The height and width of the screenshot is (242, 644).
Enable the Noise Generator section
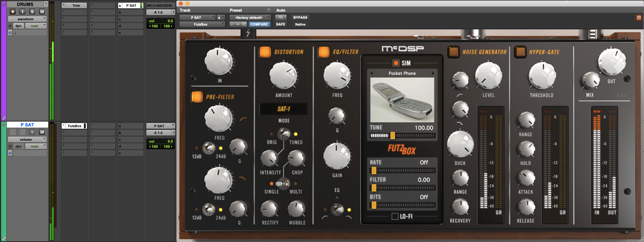tap(453, 52)
